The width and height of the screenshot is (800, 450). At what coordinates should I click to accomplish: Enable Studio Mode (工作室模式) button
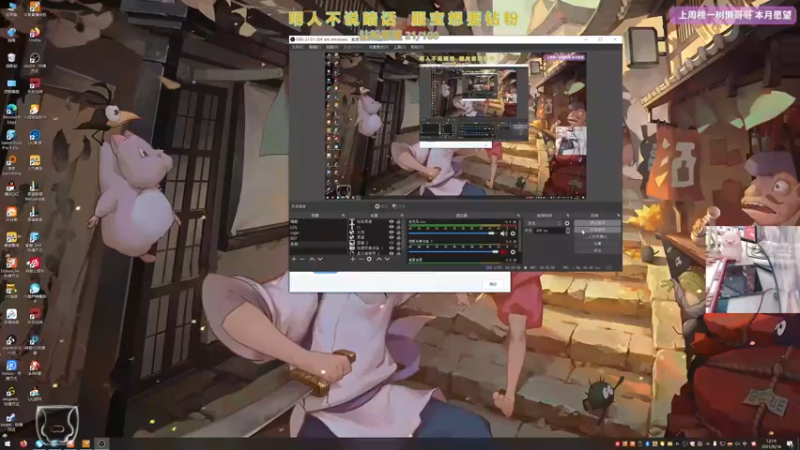point(597,236)
